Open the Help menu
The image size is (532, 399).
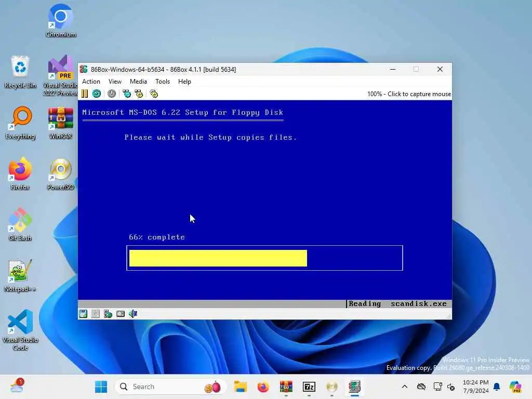point(184,82)
